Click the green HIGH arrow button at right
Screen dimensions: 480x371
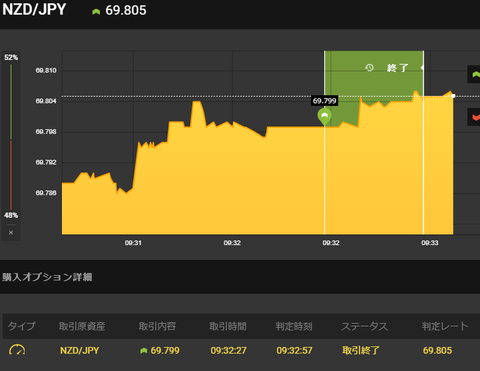[x=474, y=74]
